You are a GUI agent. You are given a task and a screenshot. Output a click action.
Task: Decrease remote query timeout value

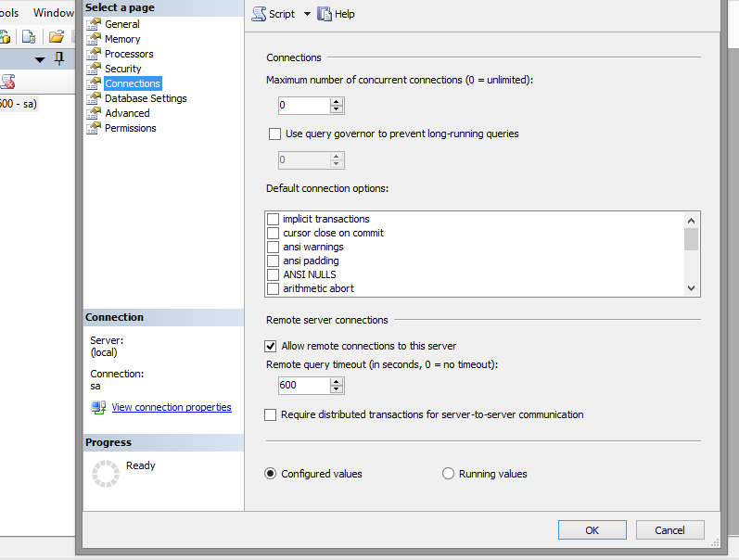(337, 389)
